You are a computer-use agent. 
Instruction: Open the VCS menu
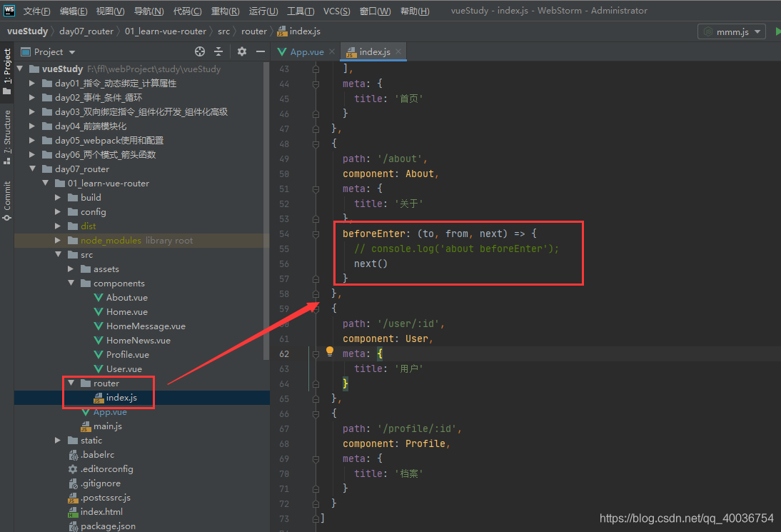[336, 11]
